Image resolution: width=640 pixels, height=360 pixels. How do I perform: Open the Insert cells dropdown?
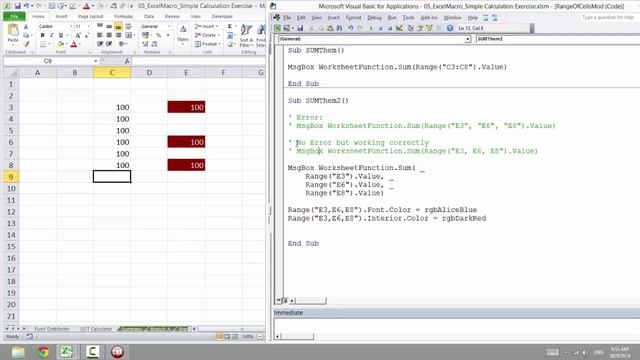click(x=206, y=27)
